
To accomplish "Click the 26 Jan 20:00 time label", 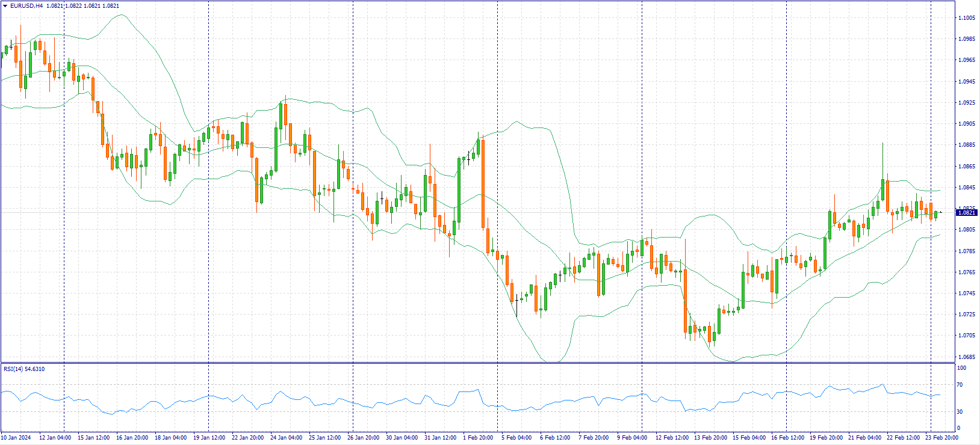I will 363,438.
